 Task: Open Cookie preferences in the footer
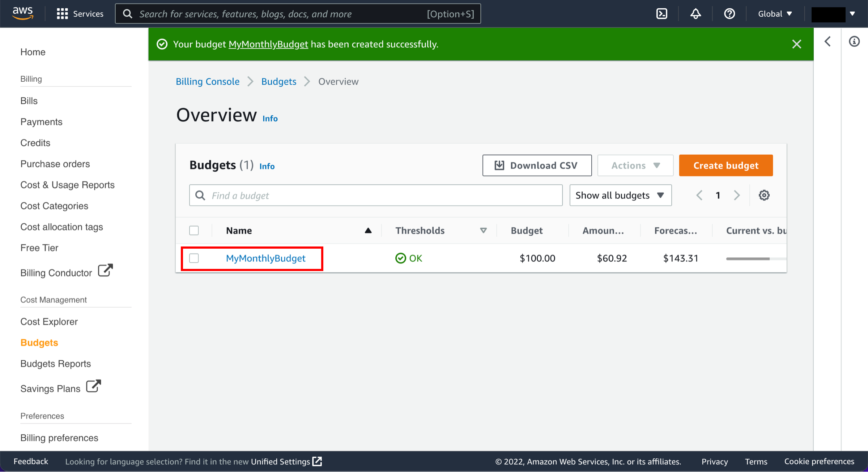(x=819, y=462)
